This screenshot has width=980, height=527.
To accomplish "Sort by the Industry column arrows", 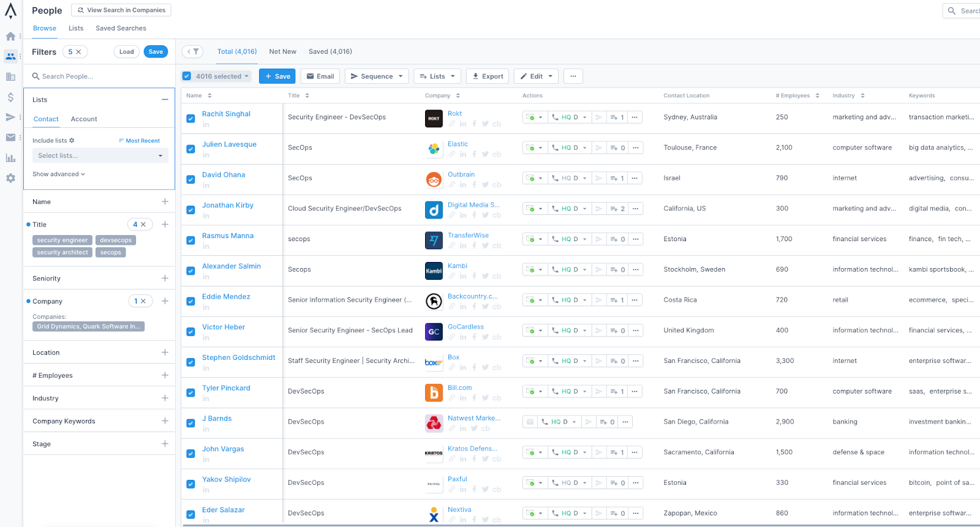I will point(863,95).
